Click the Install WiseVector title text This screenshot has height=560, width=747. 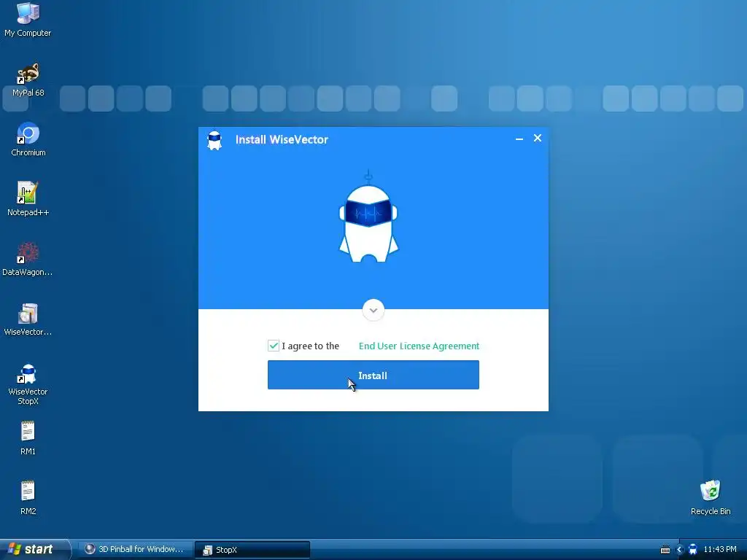pos(282,139)
